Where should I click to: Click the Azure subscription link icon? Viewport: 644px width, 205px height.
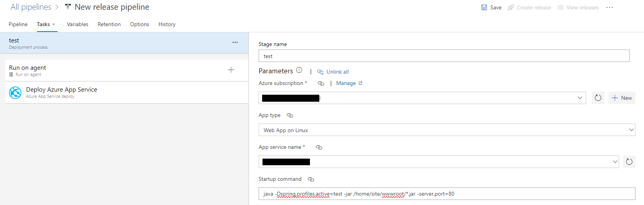coord(321,83)
